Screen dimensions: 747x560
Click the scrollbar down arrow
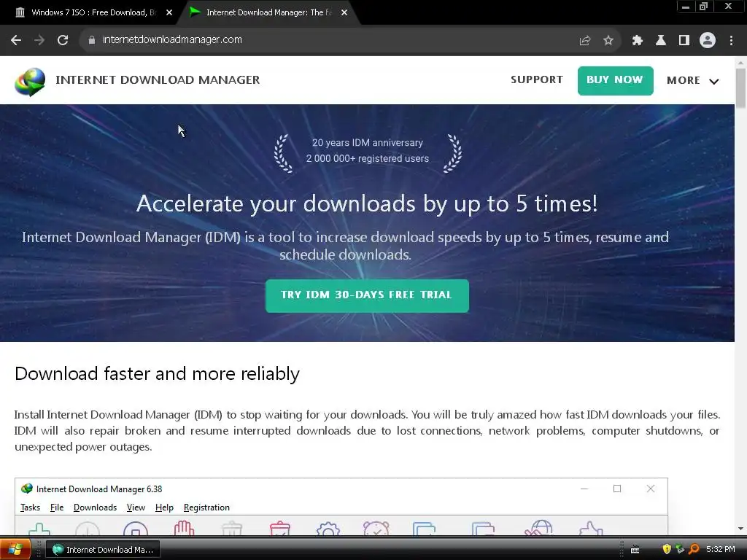[740, 528]
